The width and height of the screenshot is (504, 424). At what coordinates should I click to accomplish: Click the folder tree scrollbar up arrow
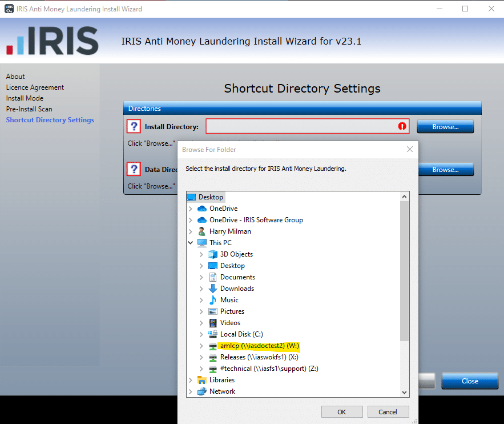pos(404,197)
